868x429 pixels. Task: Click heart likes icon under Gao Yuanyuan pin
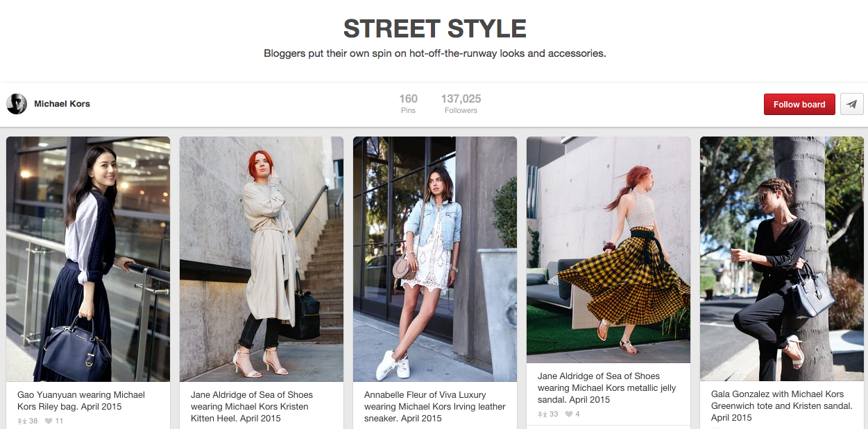(49, 421)
